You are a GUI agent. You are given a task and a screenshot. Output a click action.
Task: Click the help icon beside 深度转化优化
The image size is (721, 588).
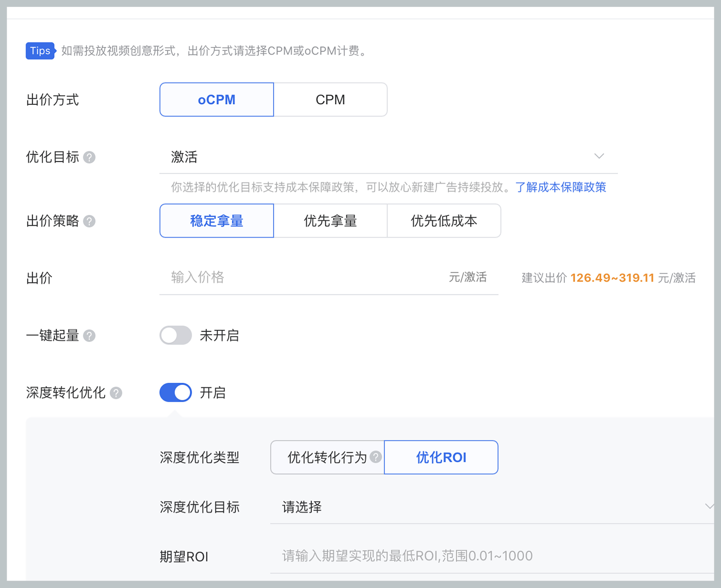(117, 393)
